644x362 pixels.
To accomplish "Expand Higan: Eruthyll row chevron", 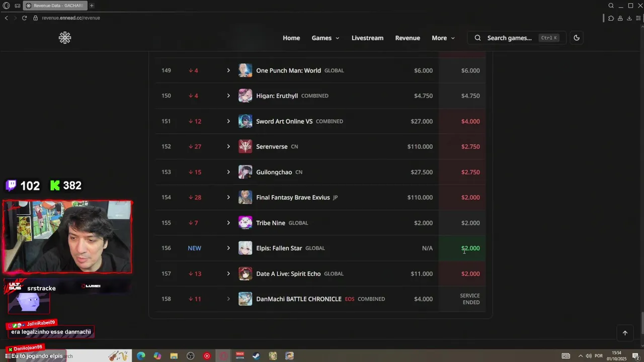I will 228,96.
